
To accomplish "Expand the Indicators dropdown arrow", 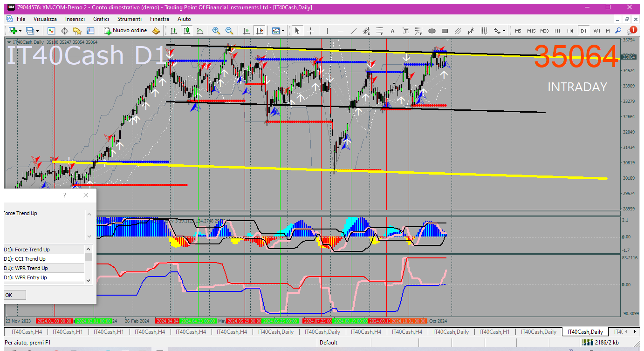I will pos(283,31).
